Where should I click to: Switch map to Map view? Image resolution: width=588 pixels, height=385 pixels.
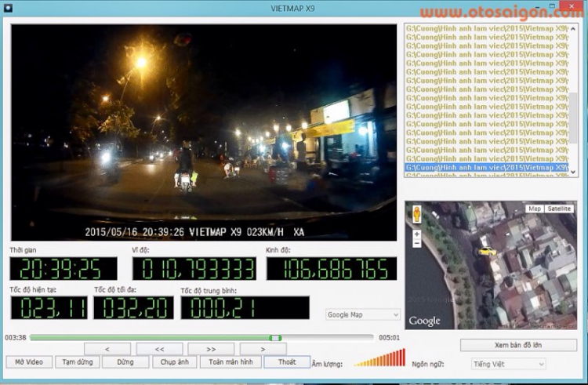click(x=535, y=209)
